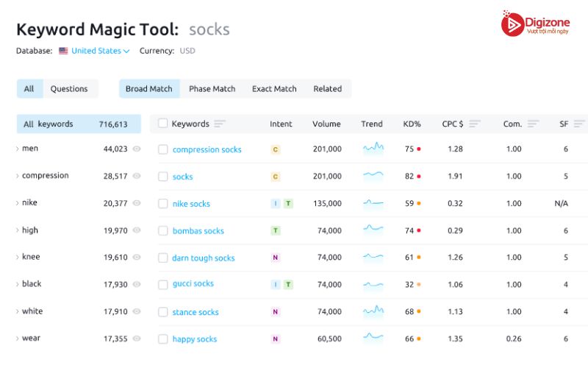Image resolution: width=588 pixels, height=368 pixels.
Task: Toggle the eye icon for nike group
Action: [137, 203]
